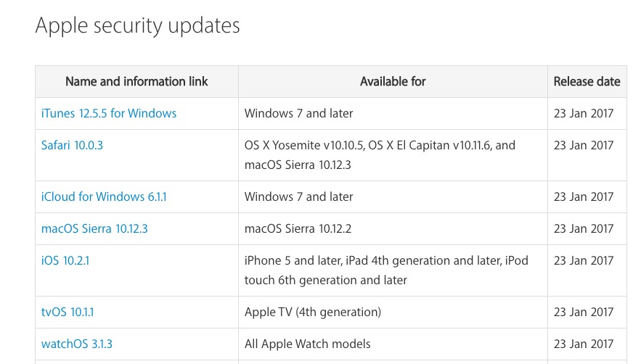Screen dimensions: 641x364
Task: Go to the iOS 10.2.1 link
Action: (65, 260)
